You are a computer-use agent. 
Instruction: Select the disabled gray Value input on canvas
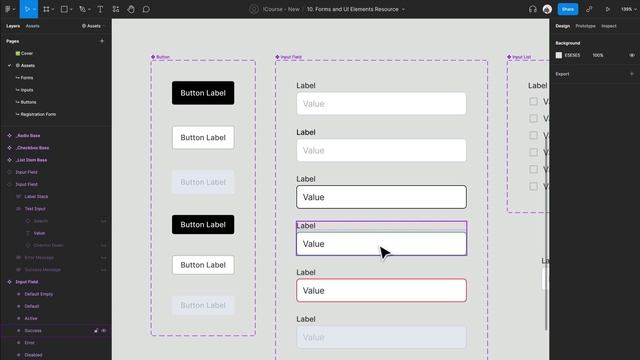coord(381,337)
